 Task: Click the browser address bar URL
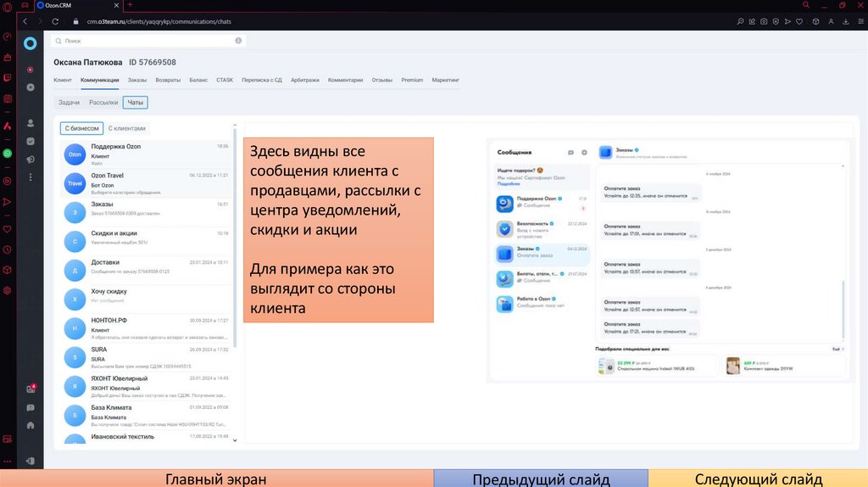point(159,21)
